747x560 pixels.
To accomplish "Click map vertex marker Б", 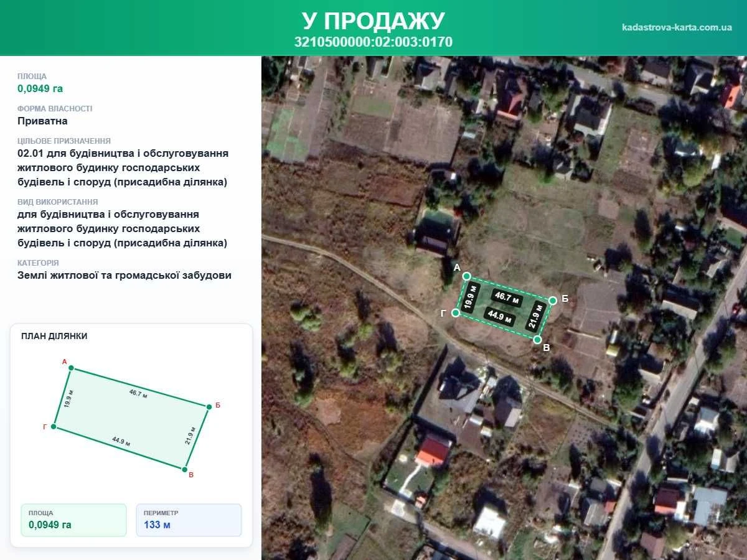I will pyautogui.click(x=552, y=301).
